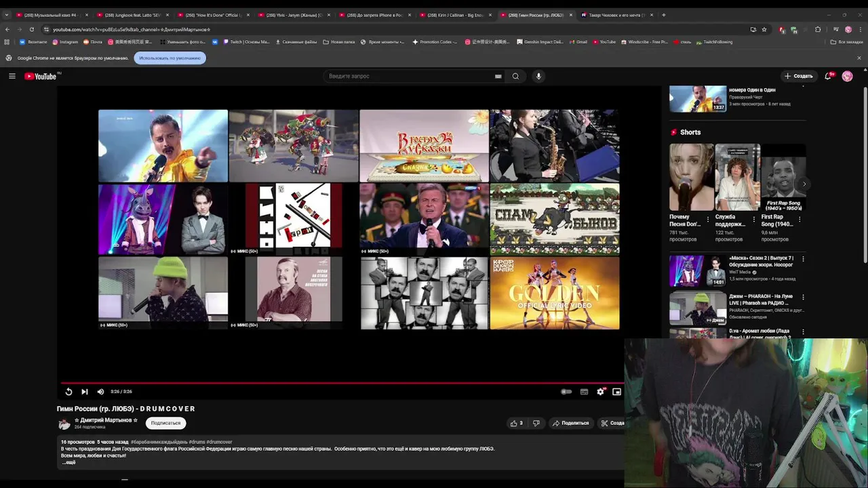Image resolution: width=868 pixels, height=488 pixels.
Task: Like the video with thumbs up
Action: coord(517,423)
